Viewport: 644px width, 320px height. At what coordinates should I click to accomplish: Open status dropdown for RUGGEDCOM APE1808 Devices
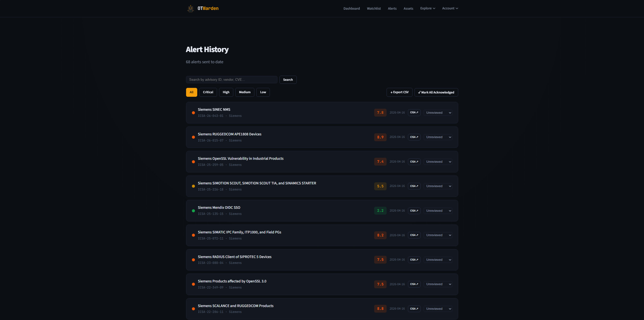(438, 137)
